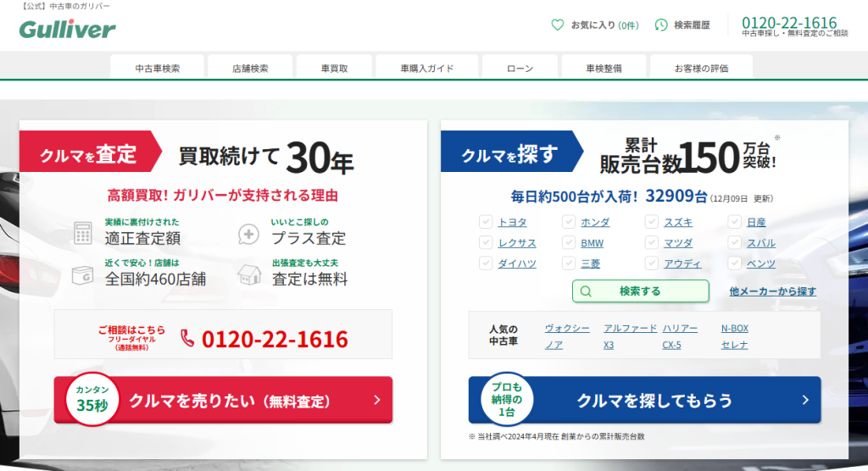Tick the BMW maker checkbox
Screen dimensions: 868x471
pyautogui.click(x=569, y=243)
